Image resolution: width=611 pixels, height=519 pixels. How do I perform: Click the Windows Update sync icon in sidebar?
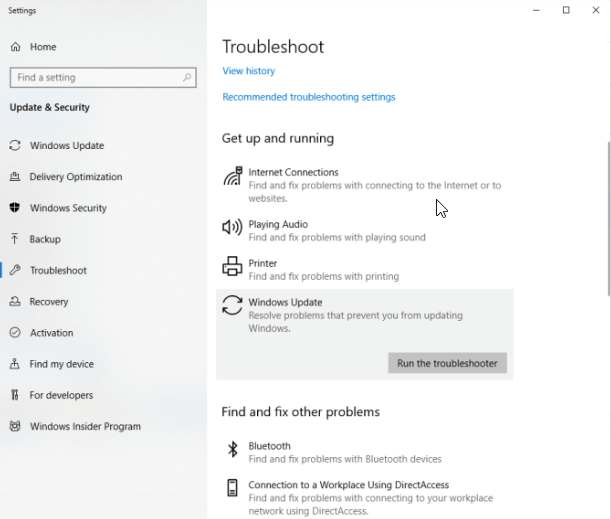15,146
